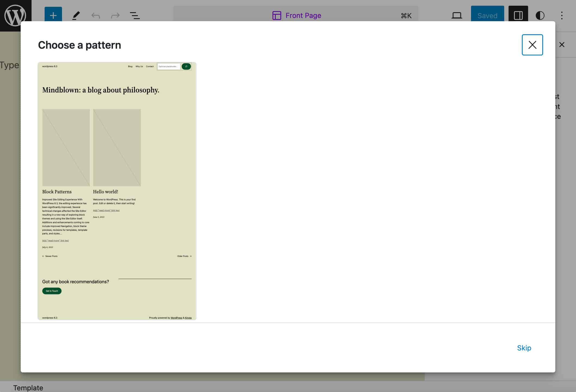Click the WordPress logo in the top corner
This screenshot has width=576, height=392.
[16, 15]
